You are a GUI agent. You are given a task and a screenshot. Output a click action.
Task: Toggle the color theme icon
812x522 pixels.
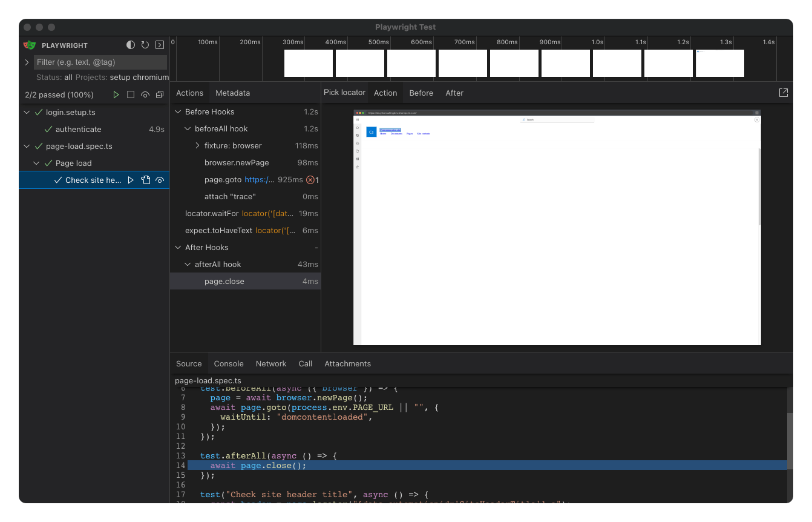131,45
